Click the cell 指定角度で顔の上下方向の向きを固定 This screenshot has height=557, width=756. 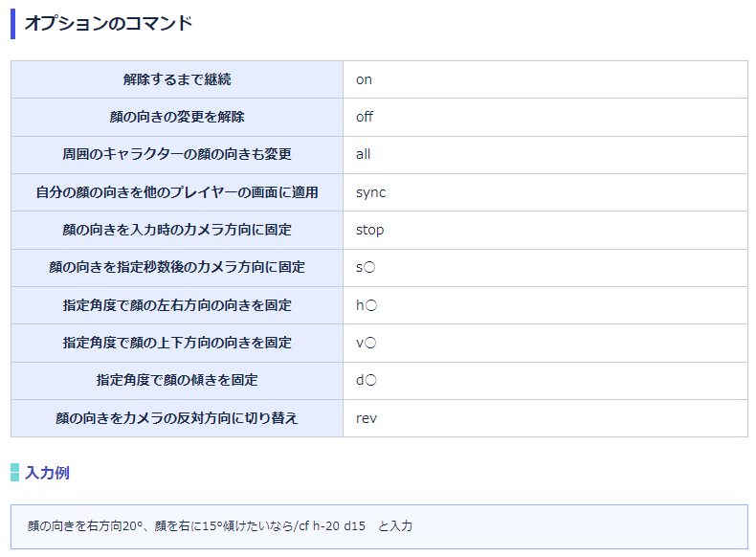coord(177,343)
